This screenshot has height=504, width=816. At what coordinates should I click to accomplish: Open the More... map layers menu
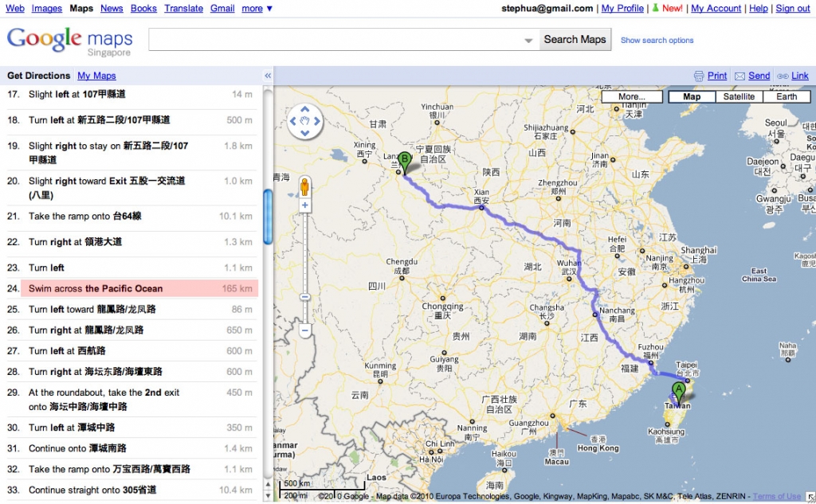coord(632,97)
